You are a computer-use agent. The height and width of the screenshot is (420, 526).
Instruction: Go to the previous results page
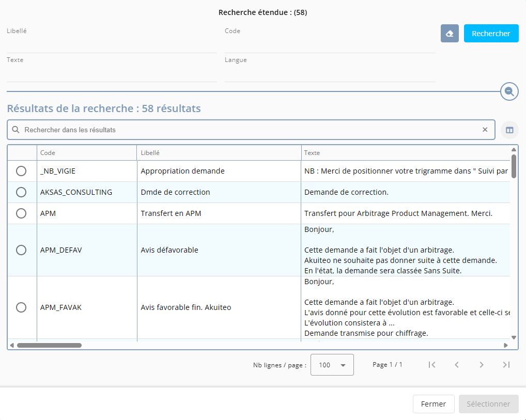(457, 365)
